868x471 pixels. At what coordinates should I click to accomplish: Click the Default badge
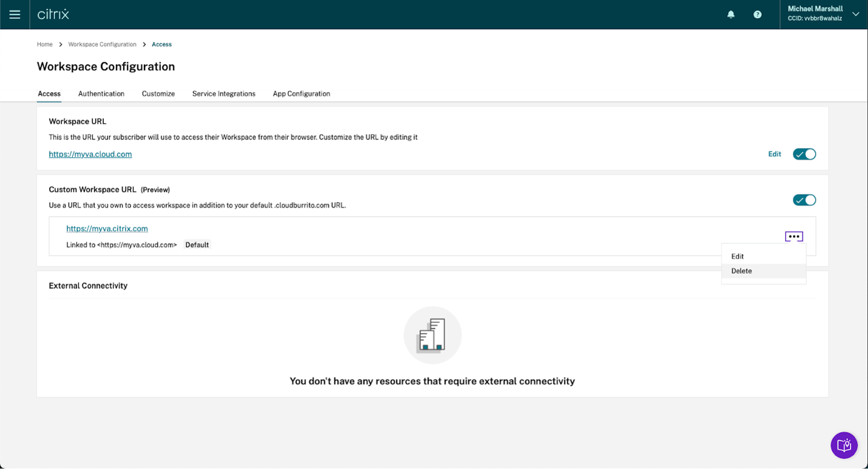pyautogui.click(x=197, y=245)
